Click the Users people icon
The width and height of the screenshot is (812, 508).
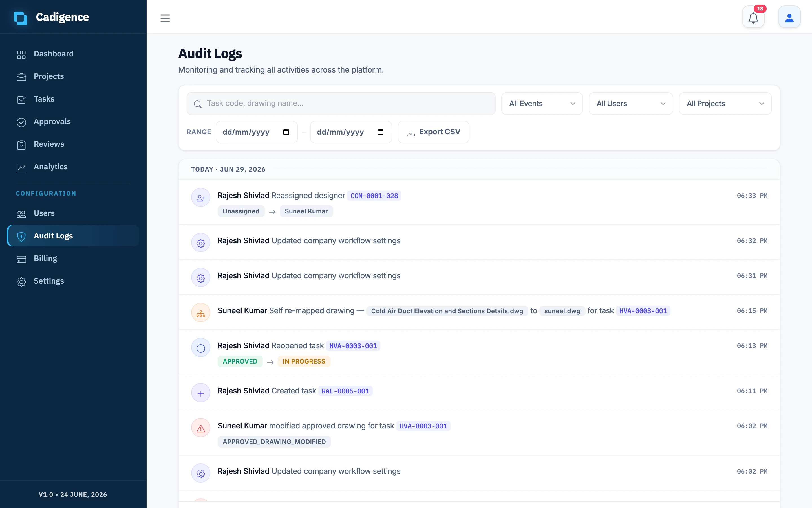click(21, 214)
